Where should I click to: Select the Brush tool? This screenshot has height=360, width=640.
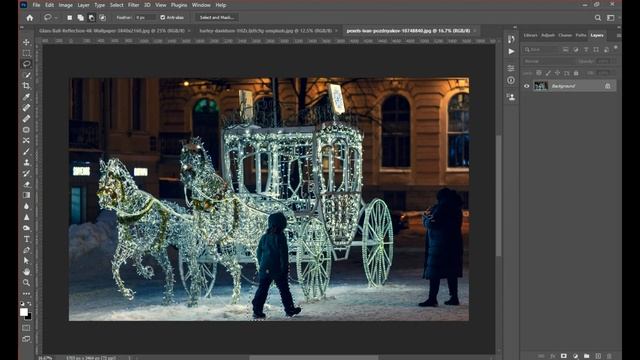point(26,151)
